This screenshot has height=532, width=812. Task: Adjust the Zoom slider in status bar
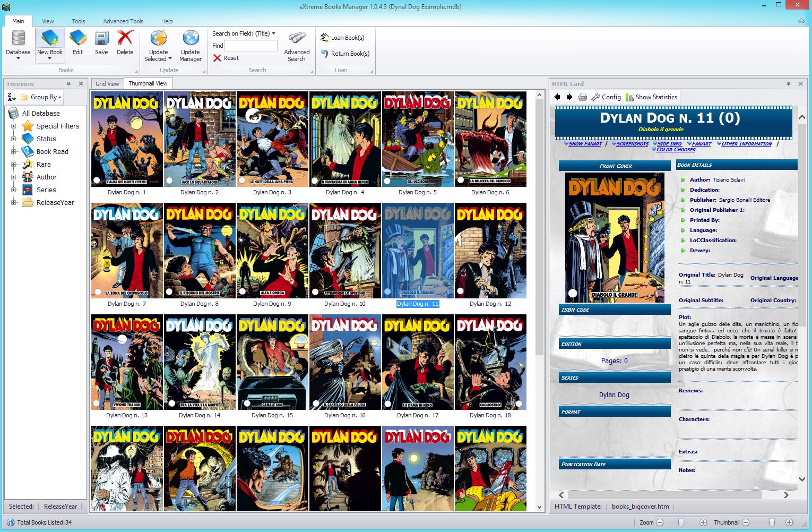pyautogui.click(x=681, y=522)
